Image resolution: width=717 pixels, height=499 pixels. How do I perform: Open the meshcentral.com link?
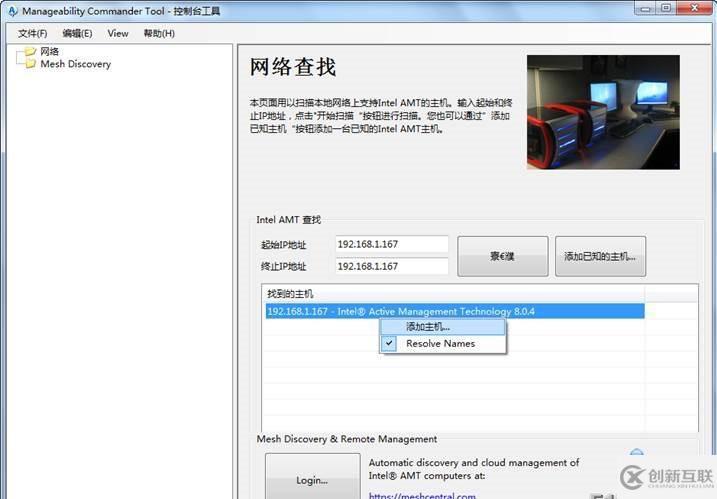pyautogui.click(x=422, y=495)
